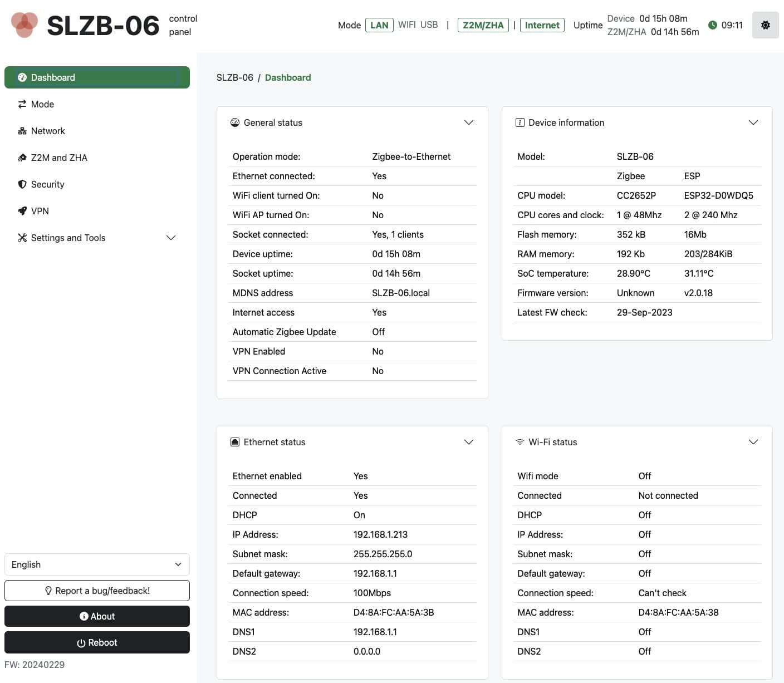Open the English language dropdown
Screen dimensions: 784x683
pyautogui.click(x=97, y=564)
